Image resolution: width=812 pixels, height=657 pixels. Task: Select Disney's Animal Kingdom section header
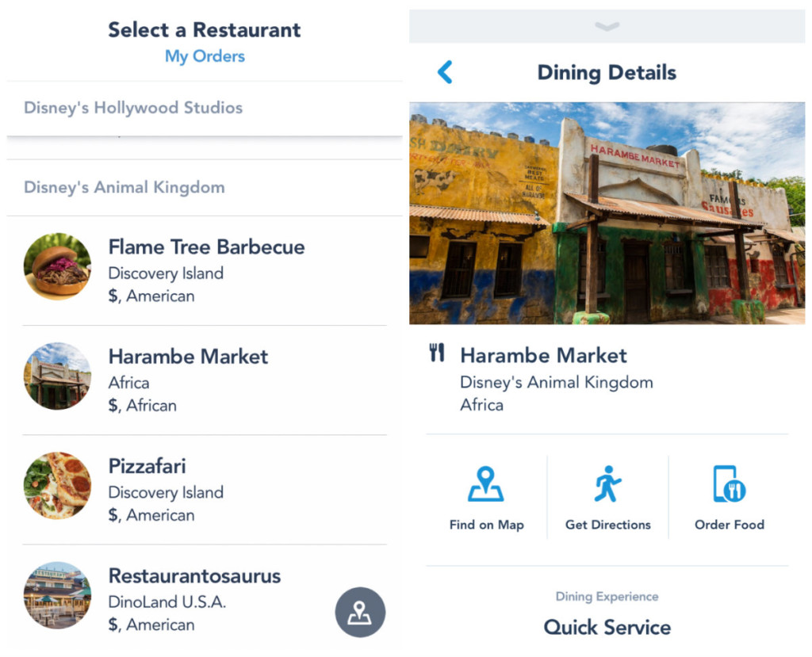click(x=124, y=188)
